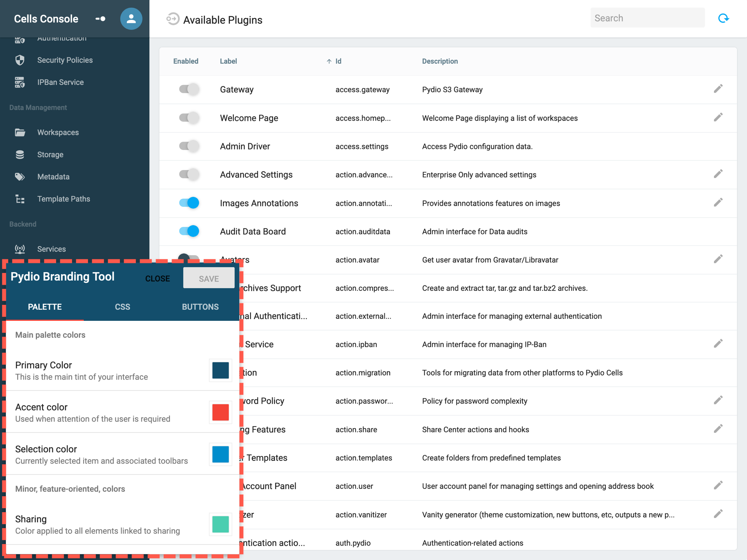Disable the Images Annotations plugin

[189, 203]
